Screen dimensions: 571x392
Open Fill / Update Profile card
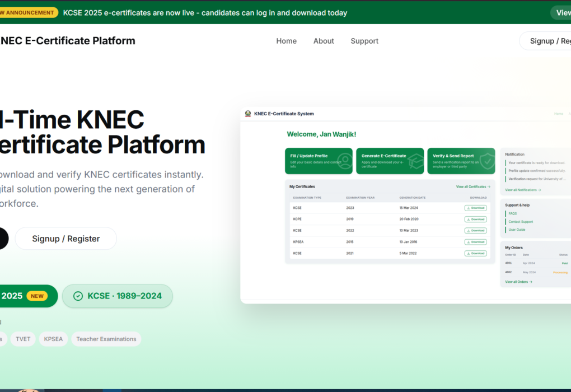click(319, 161)
